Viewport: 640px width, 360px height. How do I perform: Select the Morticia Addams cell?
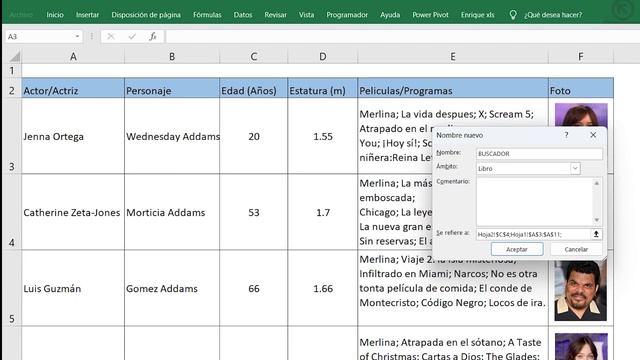click(172, 212)
